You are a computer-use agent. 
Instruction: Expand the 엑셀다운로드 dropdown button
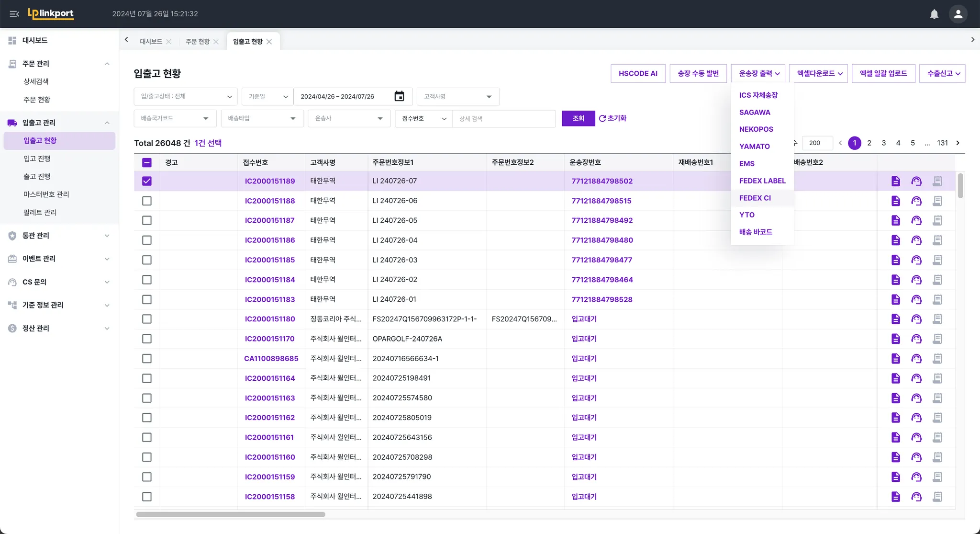pos(819,73)
